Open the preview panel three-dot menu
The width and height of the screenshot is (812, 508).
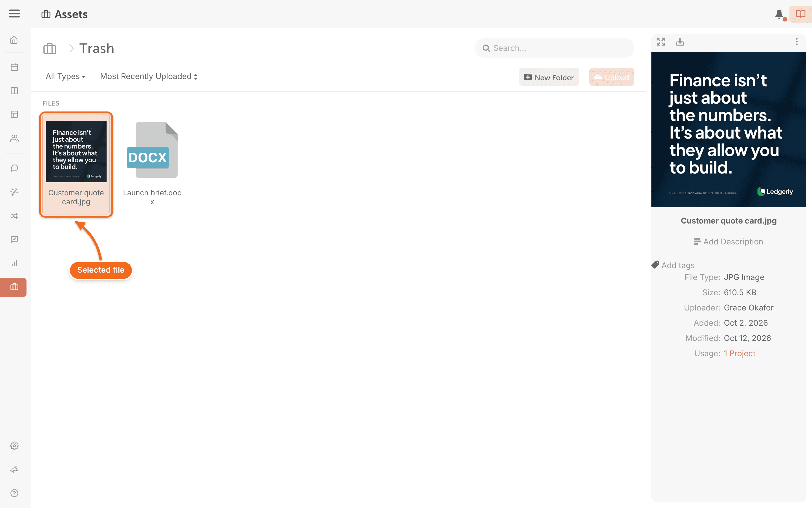click(x=796, y=42)
